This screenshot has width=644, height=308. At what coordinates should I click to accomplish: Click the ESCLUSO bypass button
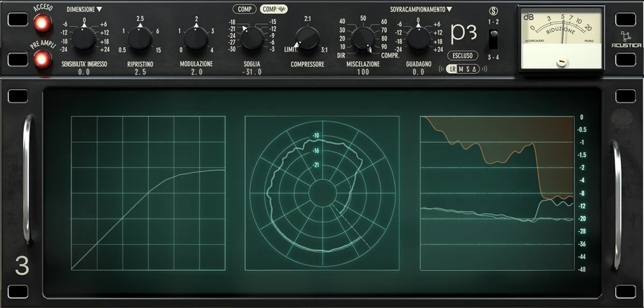point(462,55)
